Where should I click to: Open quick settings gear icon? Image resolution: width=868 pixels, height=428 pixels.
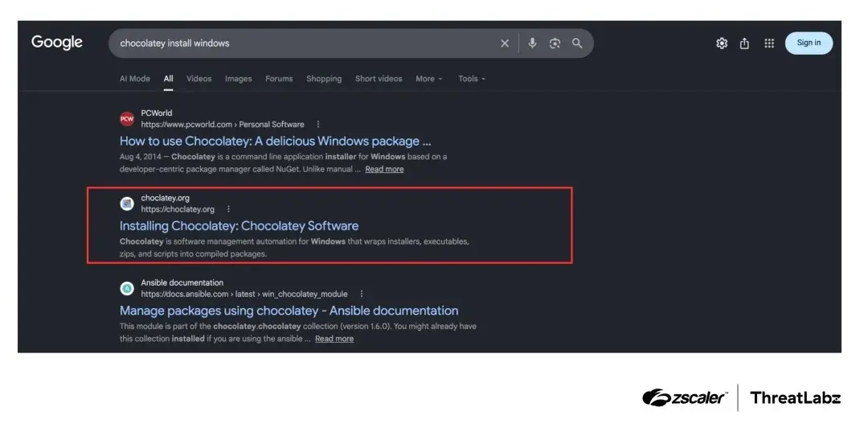point(722,43)
